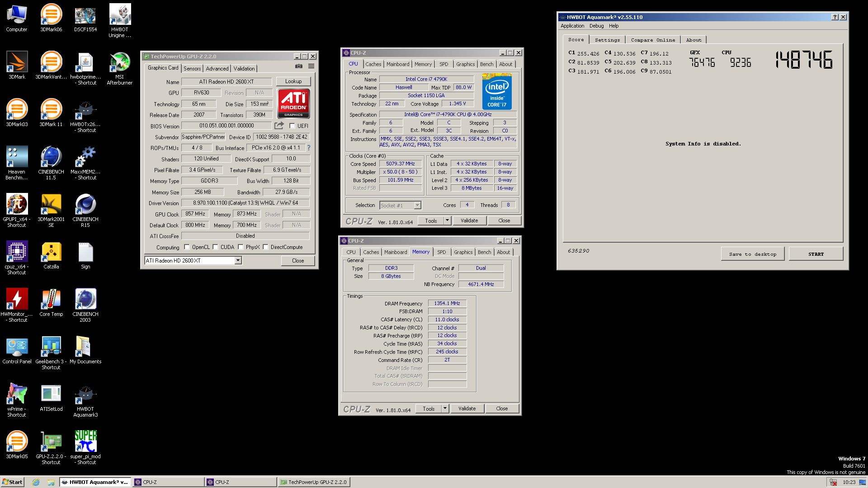Toggle the DirectCompute checkbox
Screen dimensions: 868x488
(265, 247)
